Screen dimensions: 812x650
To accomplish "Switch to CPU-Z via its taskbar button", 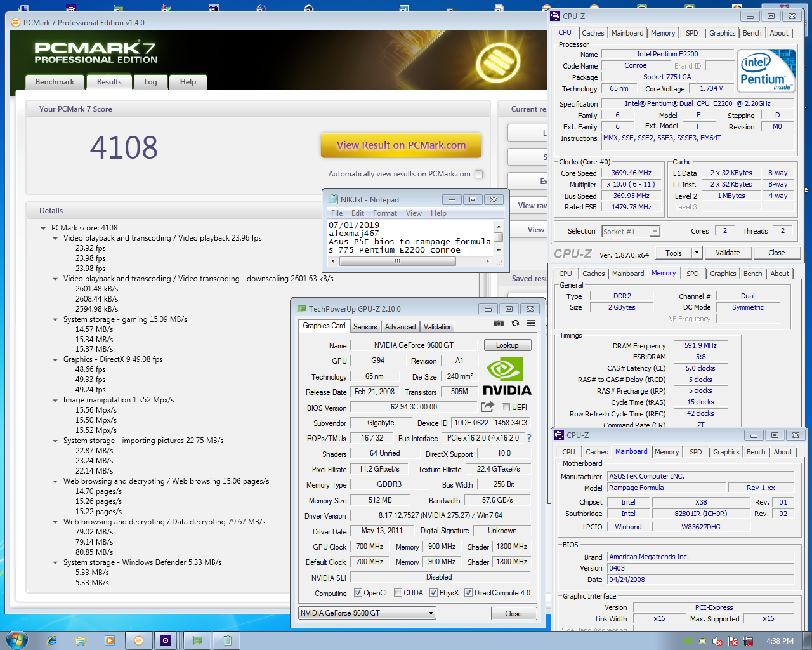I will pos(166,640).
